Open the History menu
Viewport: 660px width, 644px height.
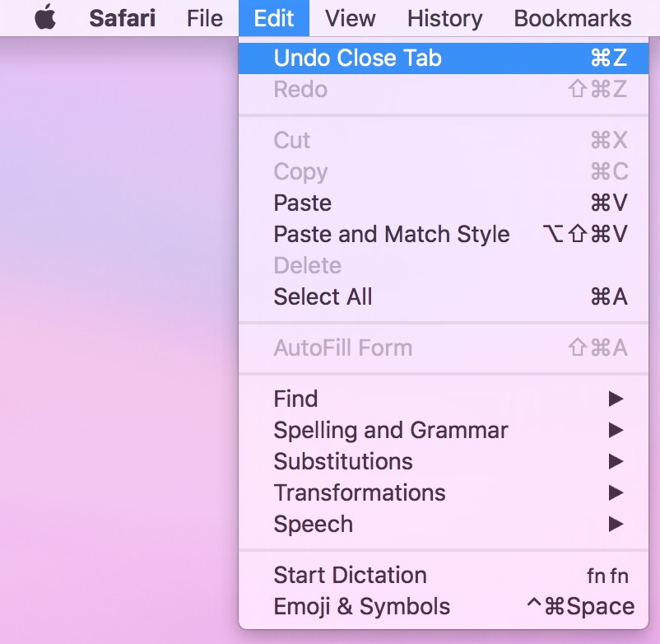pyautogui.click(x=445, y=19)
